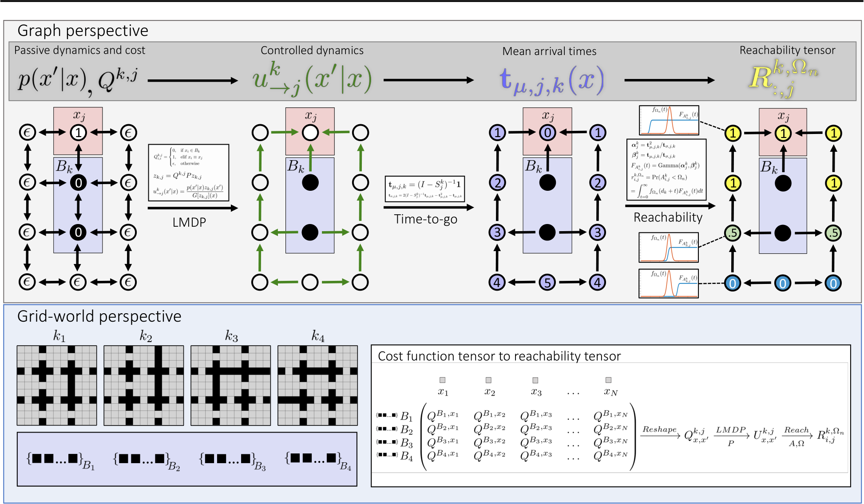Screen dimensions: 864x504
Task: Select the k1 grid-world maze
Action: coord(57,386)
